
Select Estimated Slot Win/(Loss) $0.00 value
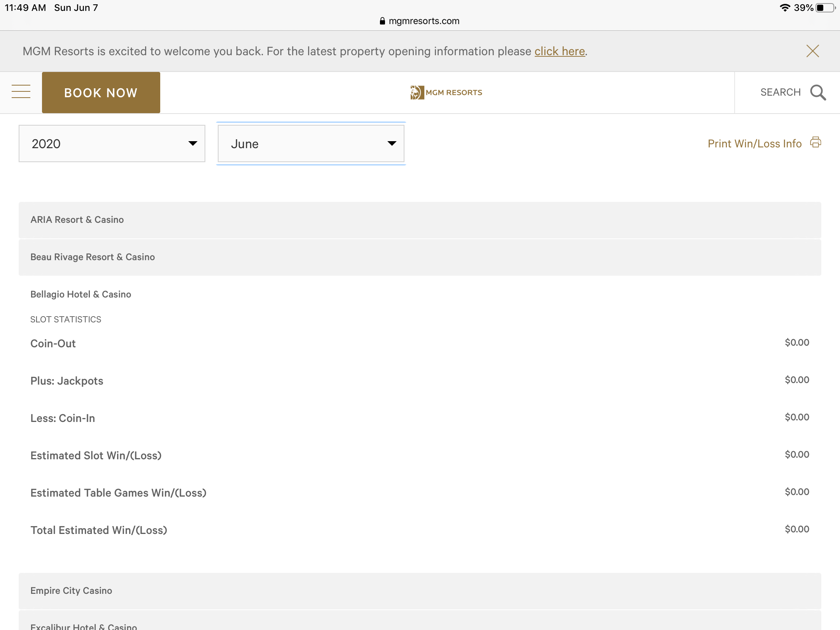pyautogui.click(x=797, y=455)
